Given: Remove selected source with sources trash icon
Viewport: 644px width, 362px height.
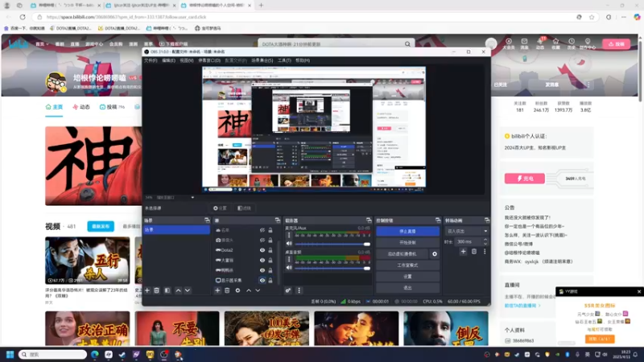Looking at the screenshot, I should (227, 290).
